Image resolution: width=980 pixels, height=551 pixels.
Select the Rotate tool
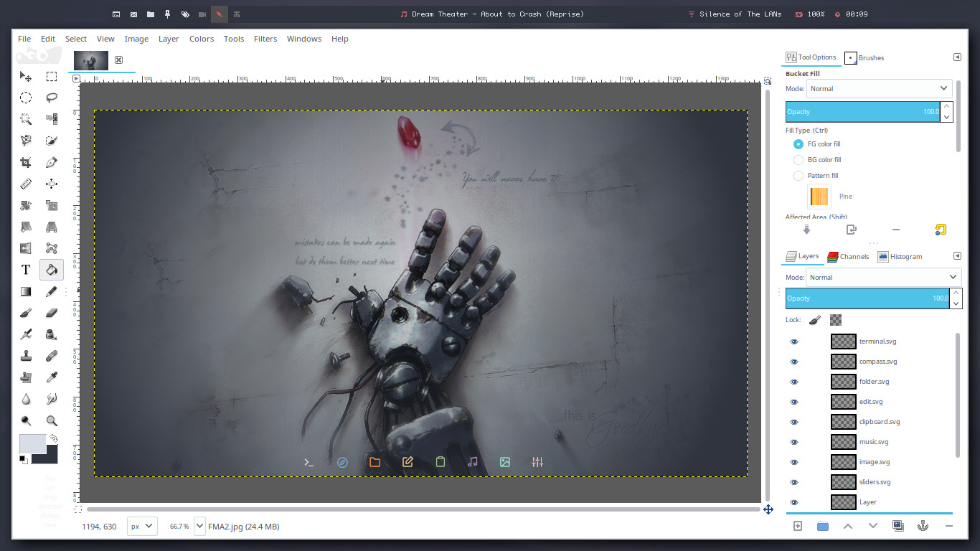[x=26, y=205]
